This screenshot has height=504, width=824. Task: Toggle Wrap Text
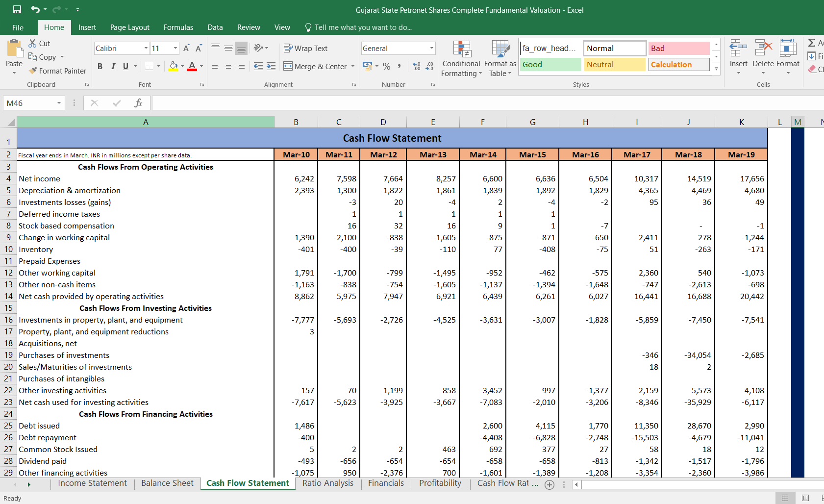pyautogui.click(x=305, y=48)
